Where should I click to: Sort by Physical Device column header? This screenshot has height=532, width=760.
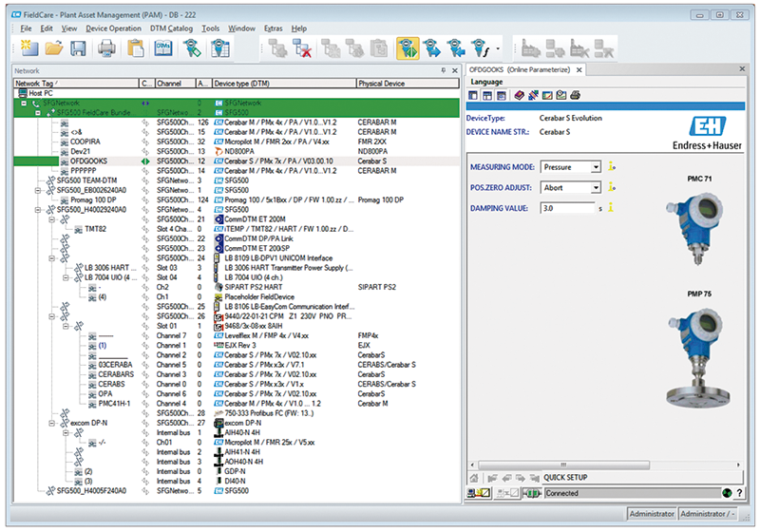(408, 84)
